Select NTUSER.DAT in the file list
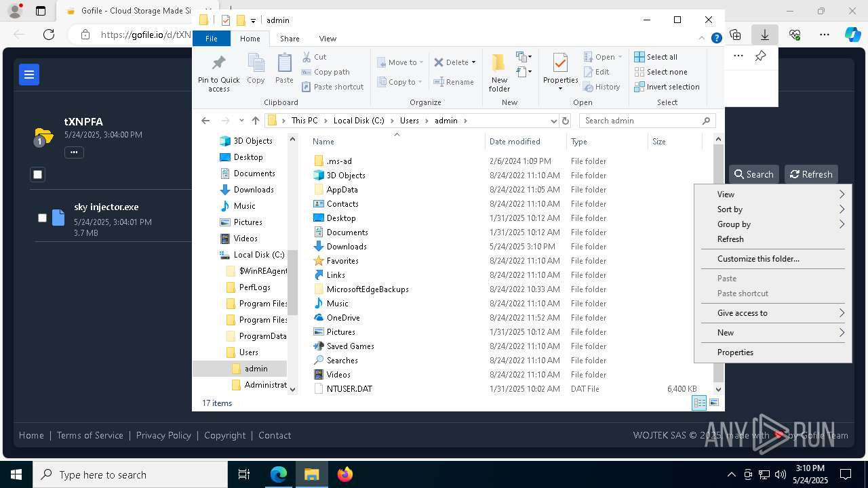Screen dimensions: 868x488 [349, 389]
